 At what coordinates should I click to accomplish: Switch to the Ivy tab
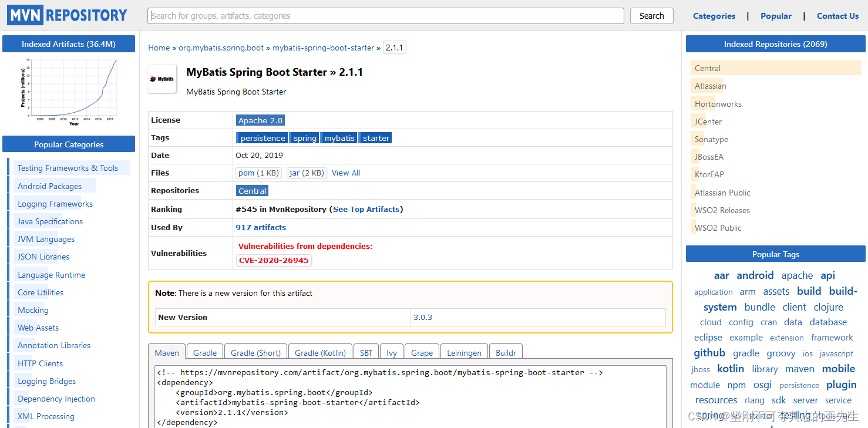pyautogui.click(x=392, y=352)
